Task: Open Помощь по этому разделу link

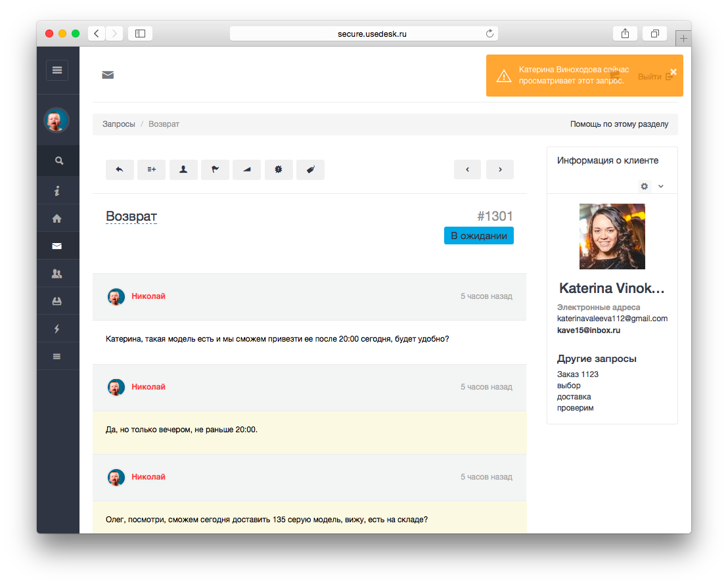Action: [x=620, y=124]
